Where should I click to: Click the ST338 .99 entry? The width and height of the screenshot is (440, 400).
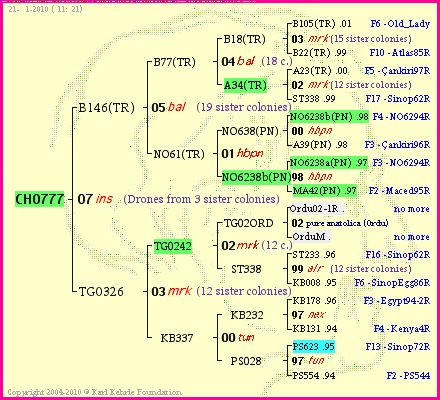click(314, 99)
